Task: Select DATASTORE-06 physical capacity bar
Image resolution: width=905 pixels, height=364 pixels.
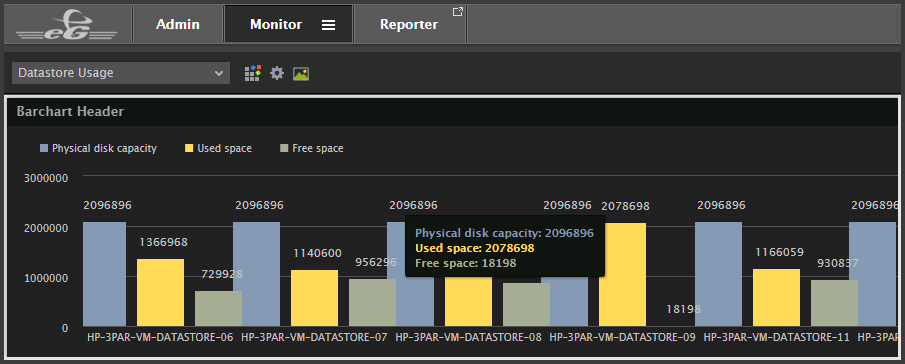Action: tap(104, 274)
